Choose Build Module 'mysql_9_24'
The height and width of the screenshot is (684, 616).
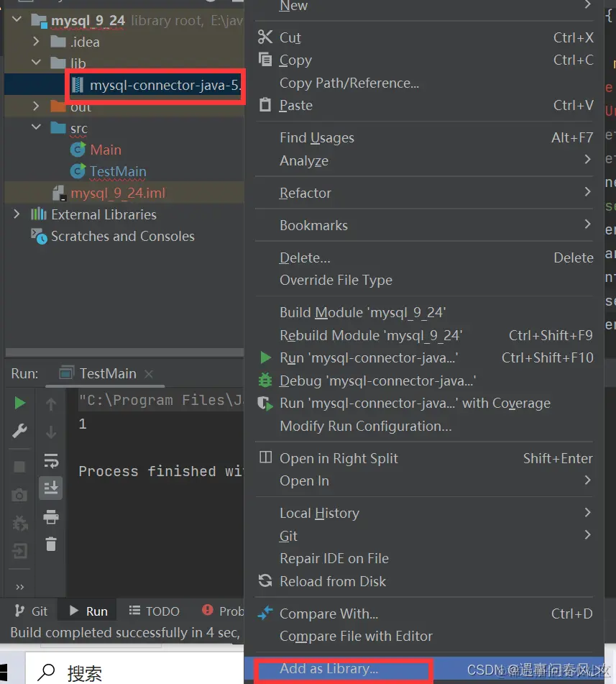point(424,312)
